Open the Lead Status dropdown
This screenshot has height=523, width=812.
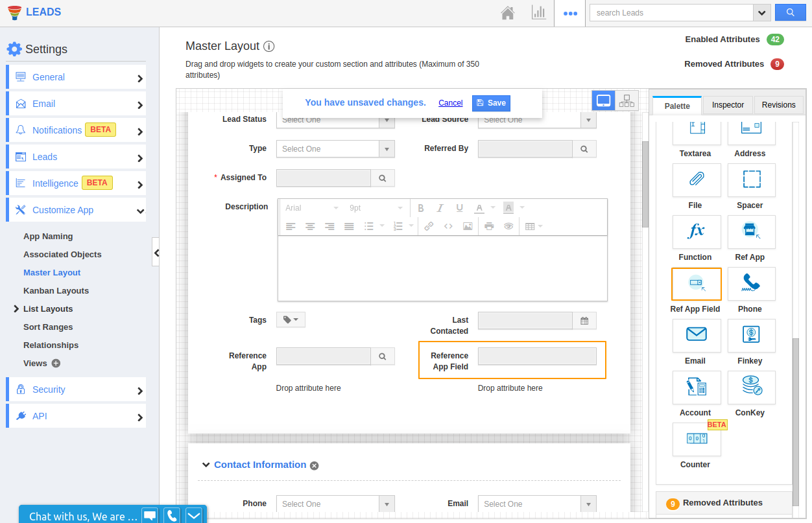click(335, 120)
